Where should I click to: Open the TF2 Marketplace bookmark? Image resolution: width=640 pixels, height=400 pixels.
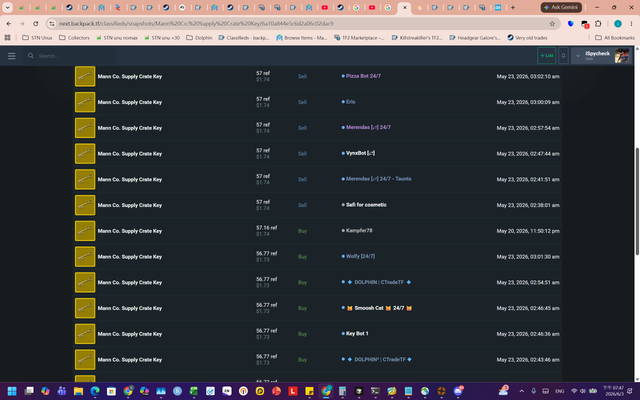(x=359, y=38)
